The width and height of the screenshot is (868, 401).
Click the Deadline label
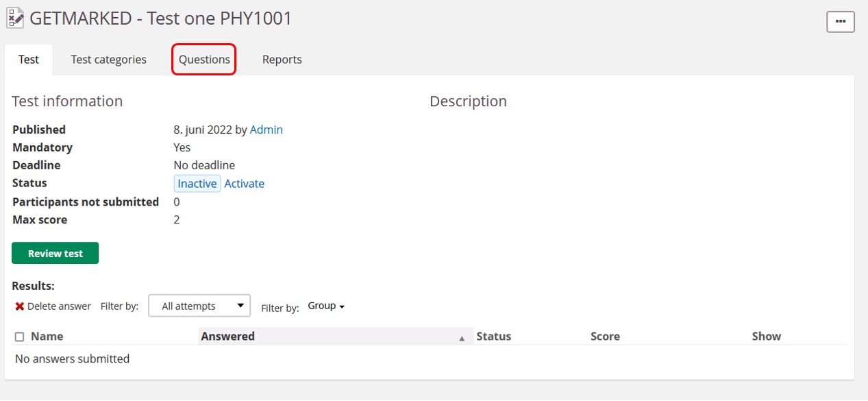36,165
